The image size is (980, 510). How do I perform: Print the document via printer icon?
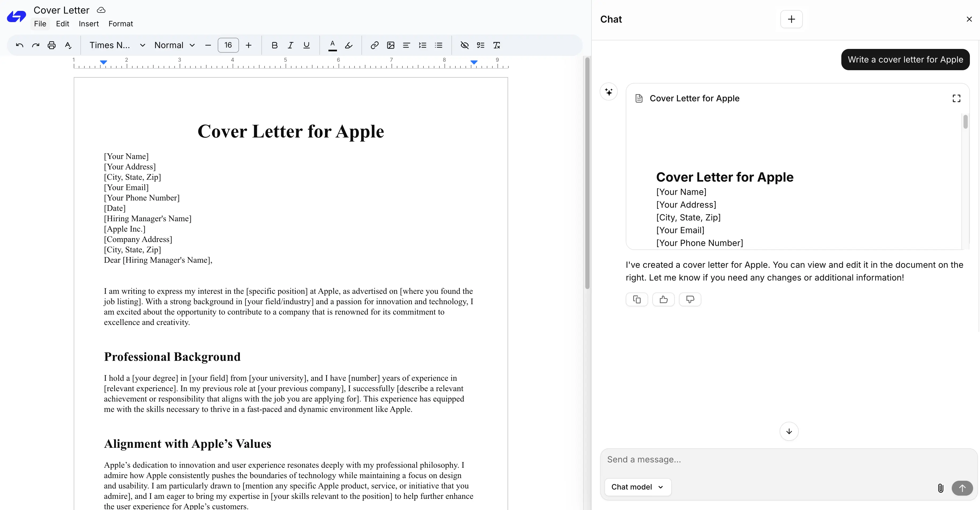pyautogui.click(x=52, y=45)
